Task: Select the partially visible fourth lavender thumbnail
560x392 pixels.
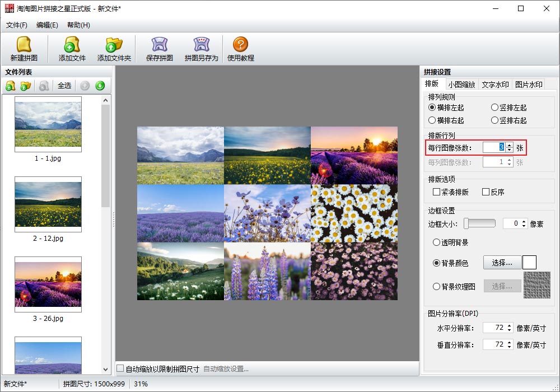Action: click(48, 356)
